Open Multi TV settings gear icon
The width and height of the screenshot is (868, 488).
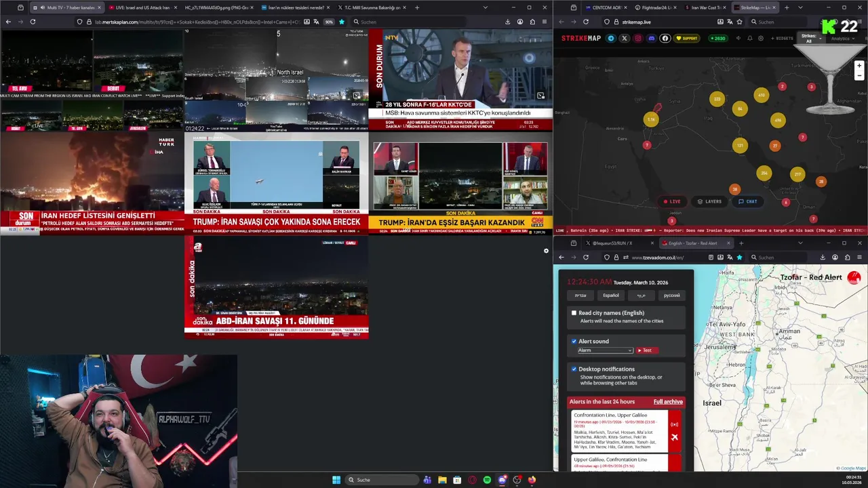546,251
